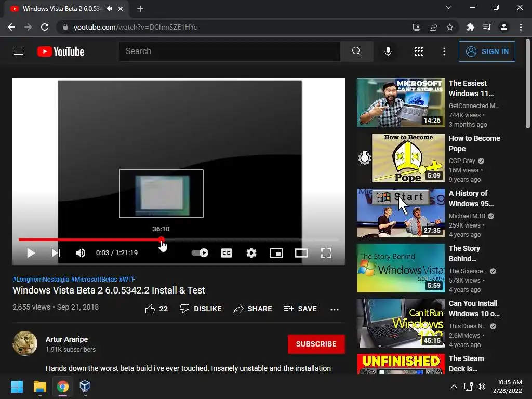Search with your voice microphone icon
Viewport: 532px width, 399px height.
click(x=388, y=51)
